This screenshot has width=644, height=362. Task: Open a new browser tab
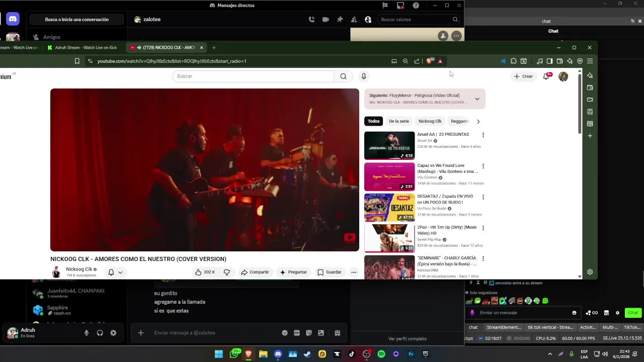tap(214, 48)
